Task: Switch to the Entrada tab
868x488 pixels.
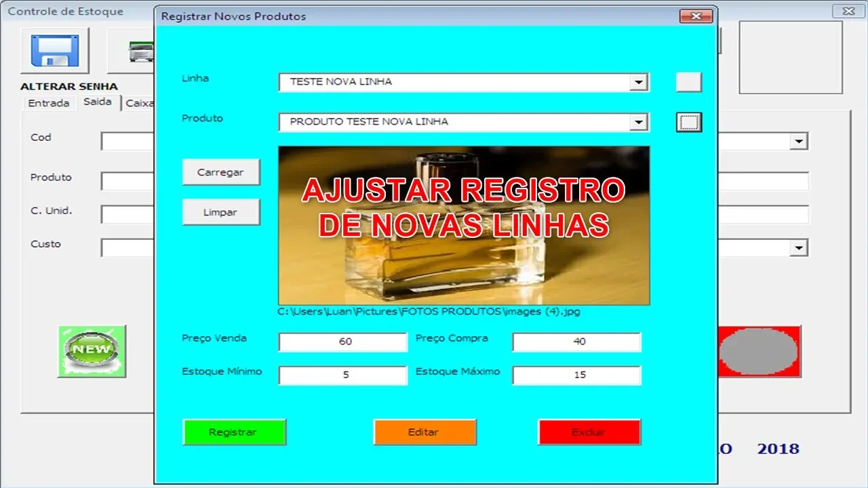Action: [48, 103]
